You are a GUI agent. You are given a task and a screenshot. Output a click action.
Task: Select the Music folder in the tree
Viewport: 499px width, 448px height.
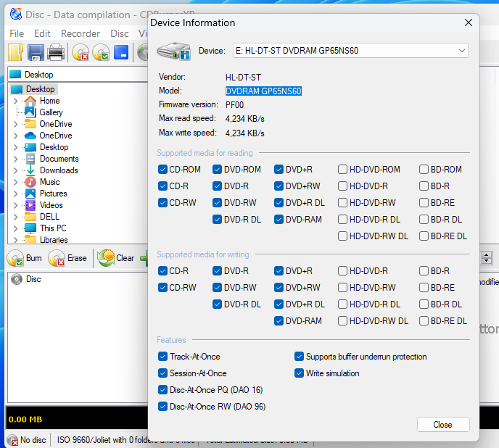click(49, 182)
